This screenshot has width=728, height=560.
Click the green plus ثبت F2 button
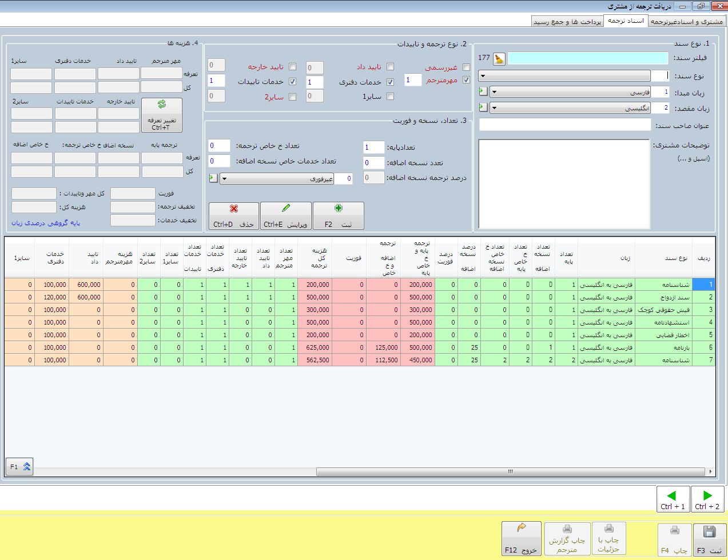coord(339,216)
